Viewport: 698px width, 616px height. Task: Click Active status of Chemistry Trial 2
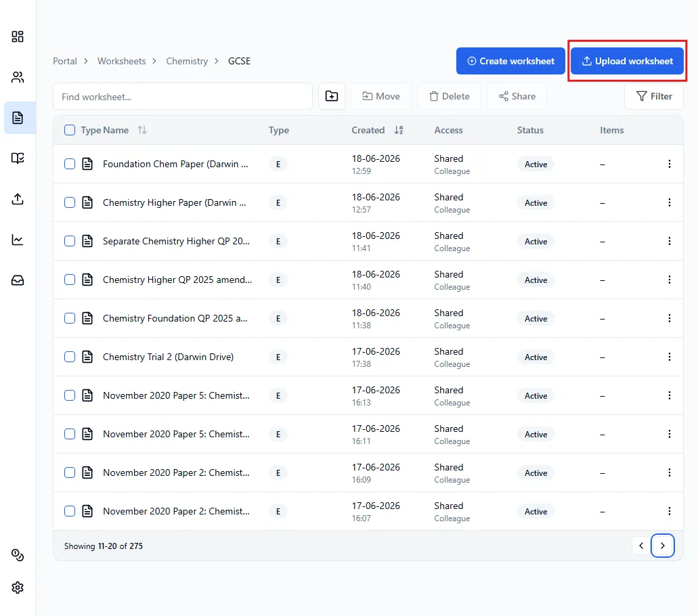536,357
